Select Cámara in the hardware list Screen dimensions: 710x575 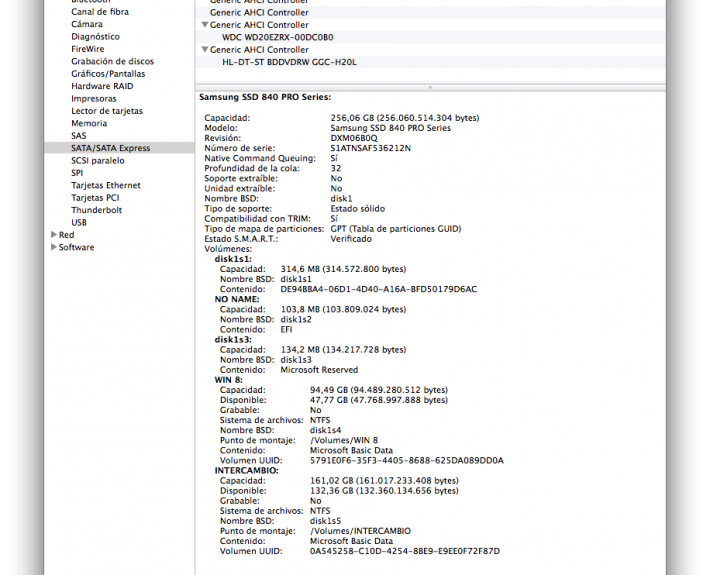86,24
